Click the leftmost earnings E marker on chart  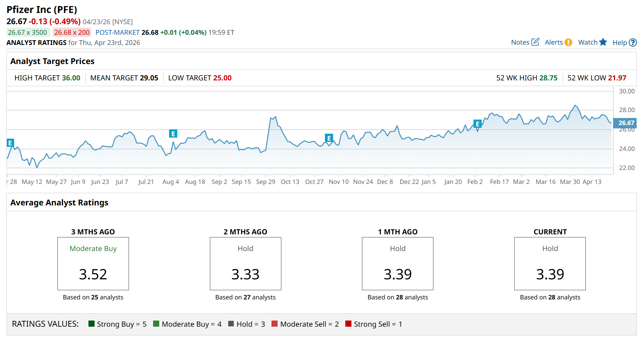coord(10,143)
